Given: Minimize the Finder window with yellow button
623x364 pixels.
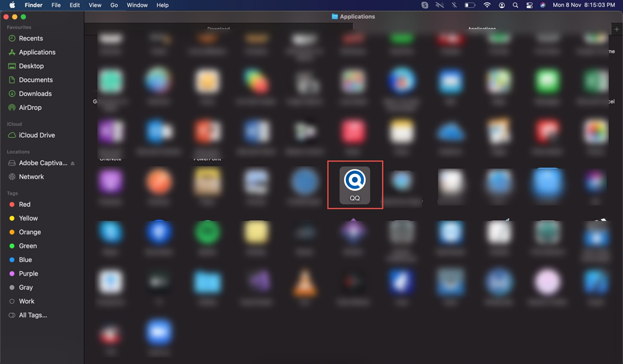Looking at the screenshot, I should tap(15, 17).
